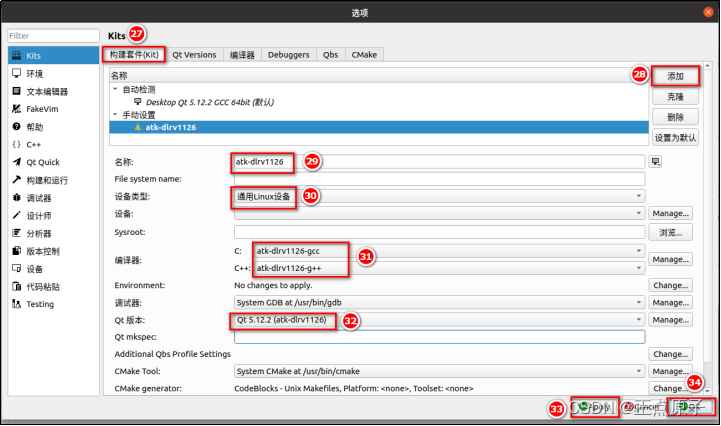Click Manage button for 编译器

pyautogui.click(x=670, y=259)
